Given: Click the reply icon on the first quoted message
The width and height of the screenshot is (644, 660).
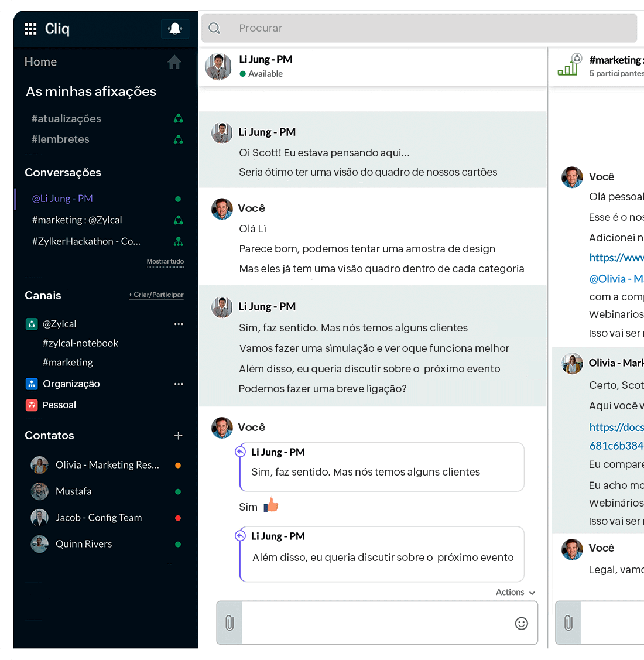Looking at the screenshot, I should pyautogui.click(x=240, y=452).
